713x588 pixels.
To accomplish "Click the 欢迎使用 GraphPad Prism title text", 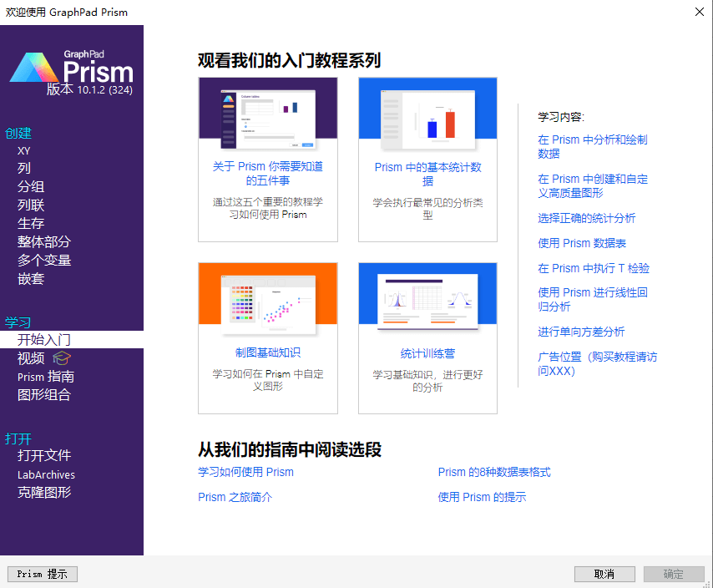I will tap(67, 13).
